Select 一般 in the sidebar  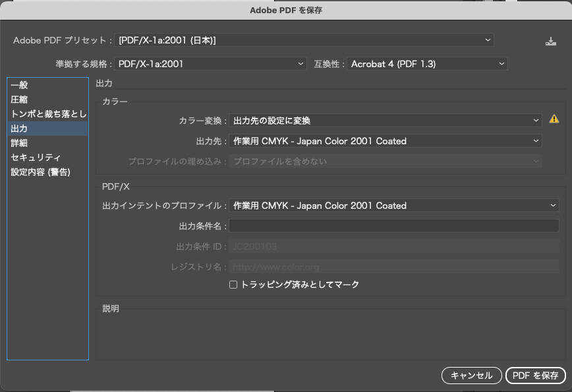(20, 85)
